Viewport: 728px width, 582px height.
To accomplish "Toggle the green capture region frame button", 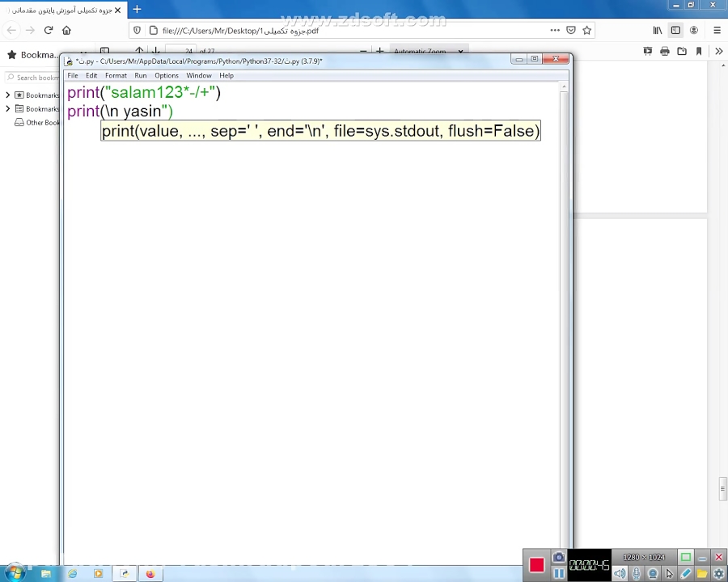I will pyautogui.click(x=686, y=557).
